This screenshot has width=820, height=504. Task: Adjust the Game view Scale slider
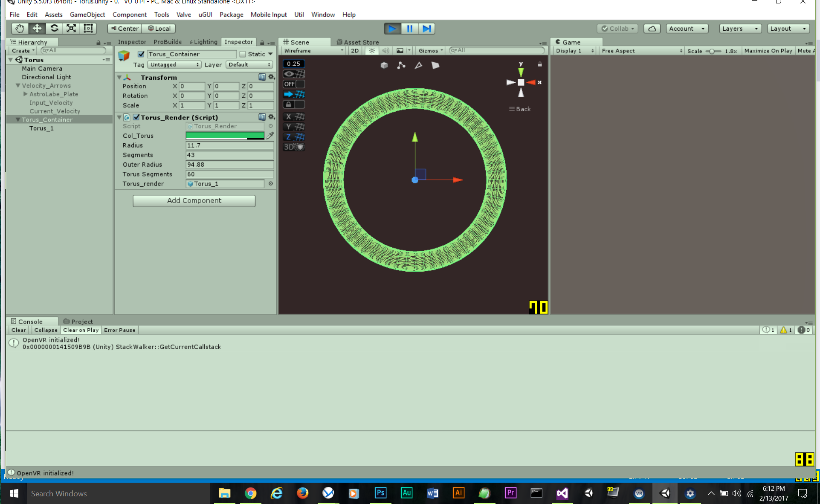click(x=713, y=51)
